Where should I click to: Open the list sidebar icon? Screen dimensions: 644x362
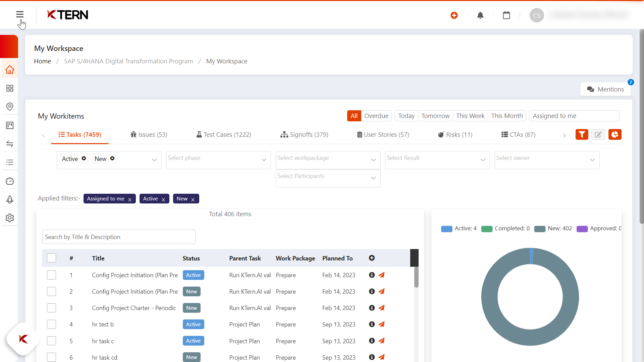(x=10, y=162)
